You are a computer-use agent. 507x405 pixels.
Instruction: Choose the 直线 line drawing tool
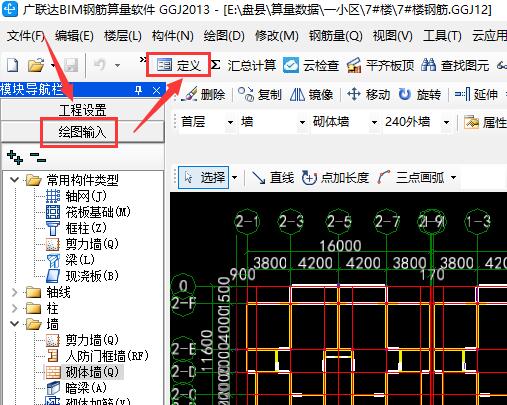(273, 178)
